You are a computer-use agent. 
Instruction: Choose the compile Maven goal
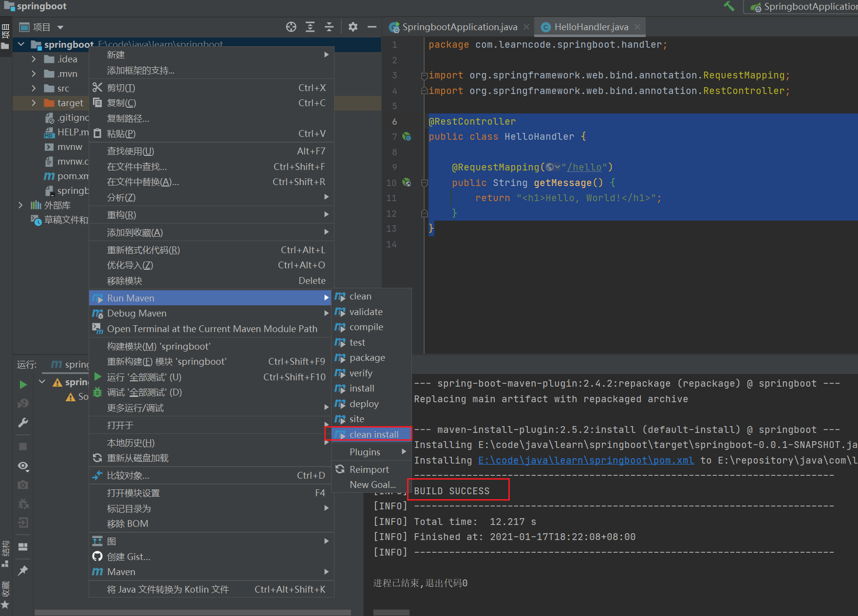click(372, 327)
